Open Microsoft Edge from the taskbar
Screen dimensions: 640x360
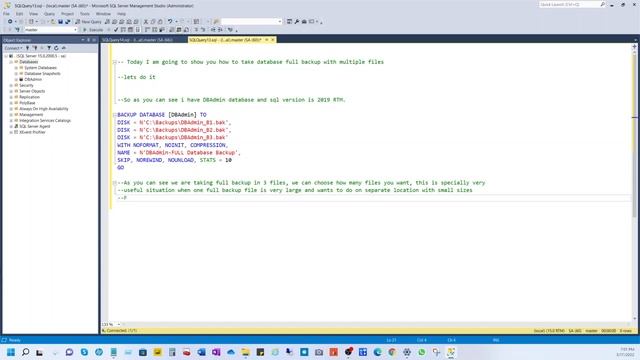[x=377, y=352]
